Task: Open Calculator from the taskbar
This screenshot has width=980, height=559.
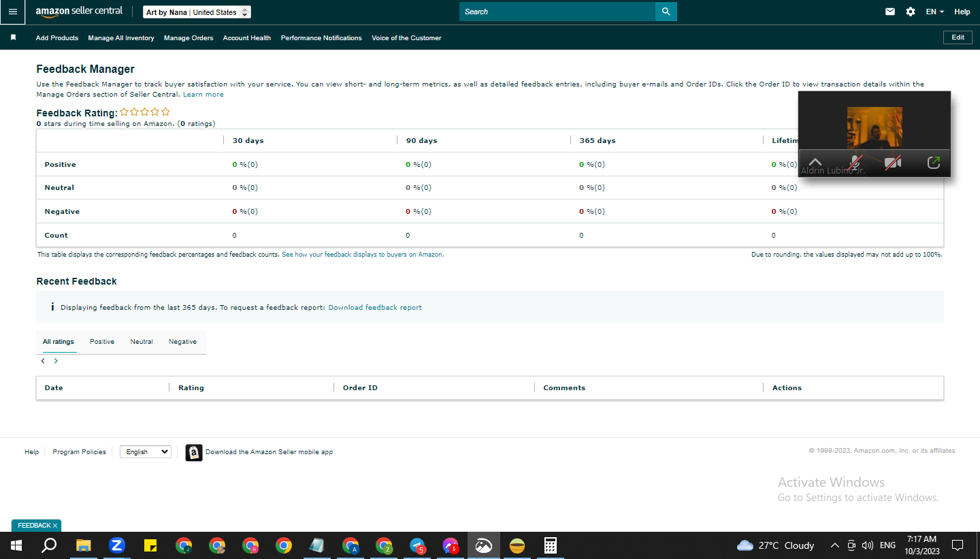Action: pyautogui.click(x=551, y=545)
